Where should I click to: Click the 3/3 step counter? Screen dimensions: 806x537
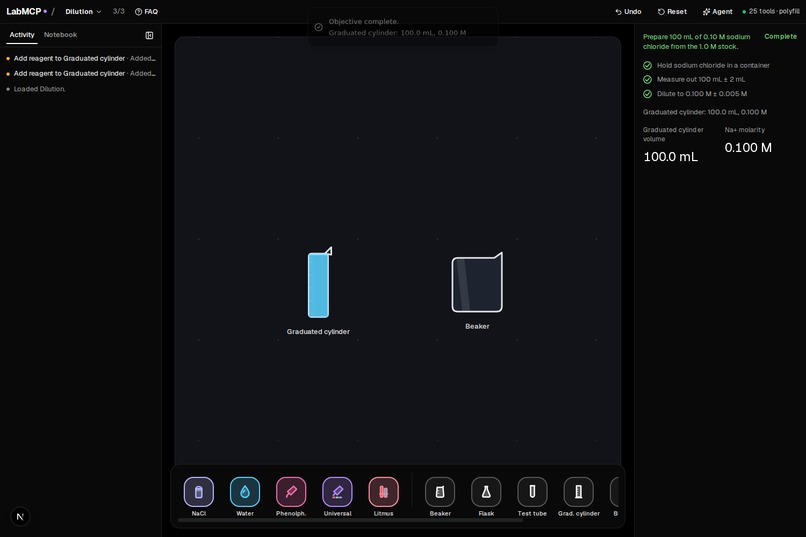coord(118,11)
